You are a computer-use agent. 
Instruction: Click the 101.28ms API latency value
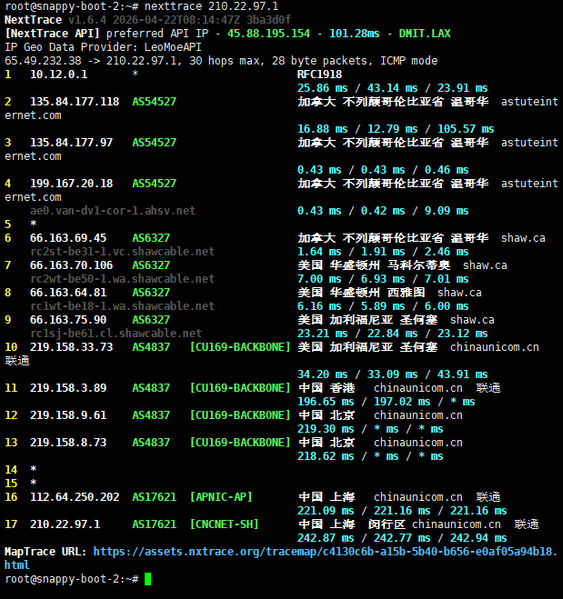click(354, 33)
